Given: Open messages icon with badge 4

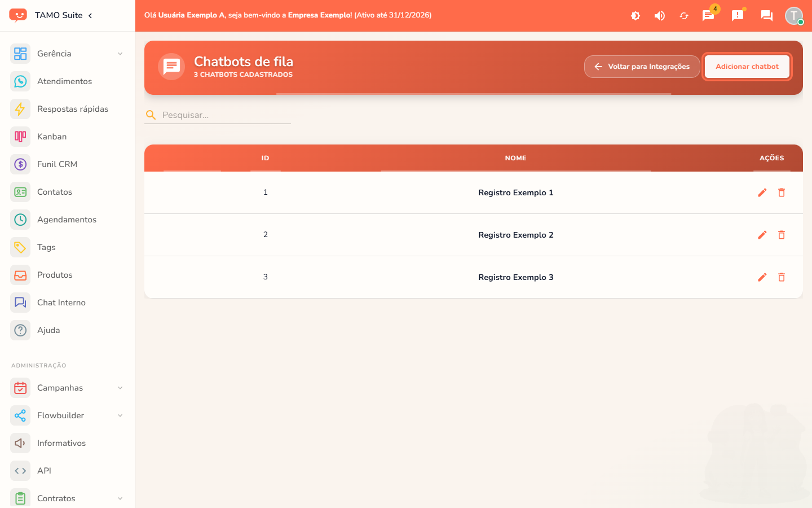Looking at the screenshot, I should (x=708, y=16).
